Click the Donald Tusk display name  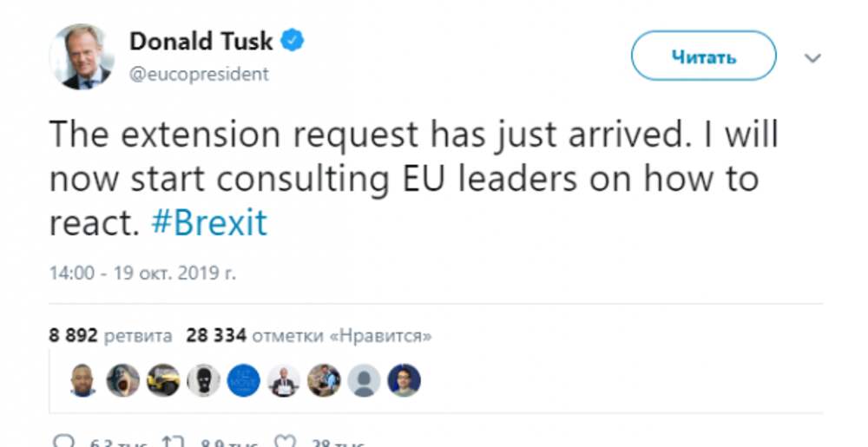coord(201,41)
